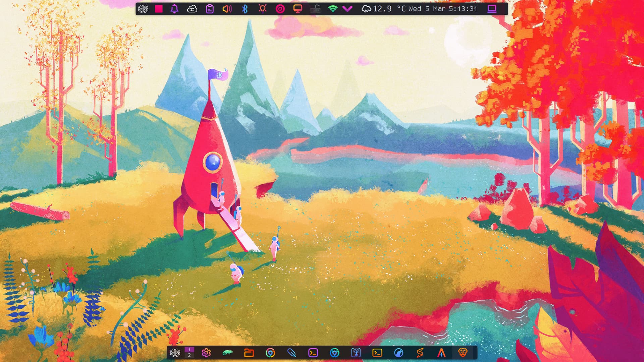
Task: Switch to virtual desktop 1 in pager
Action: [x=189, y=350]
